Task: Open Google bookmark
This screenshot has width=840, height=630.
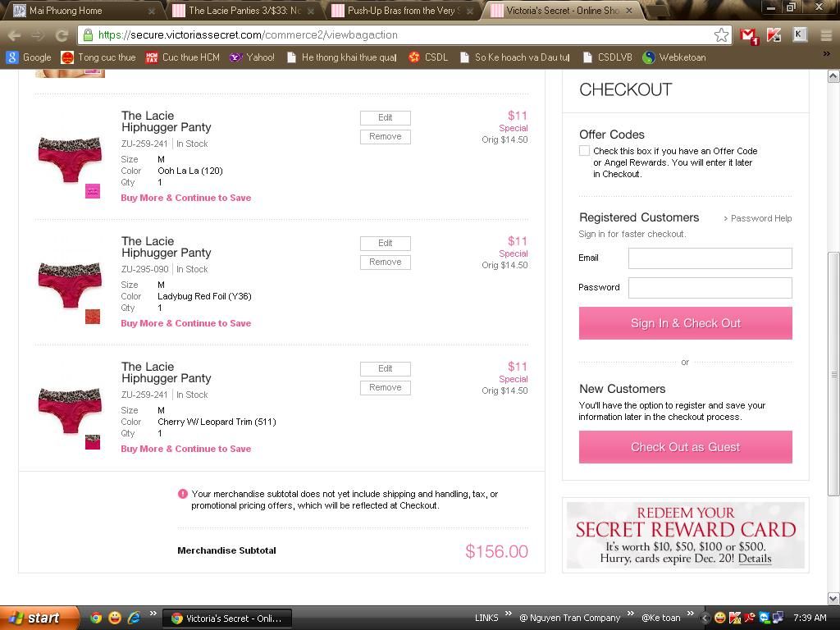Action: coord(29,57)
